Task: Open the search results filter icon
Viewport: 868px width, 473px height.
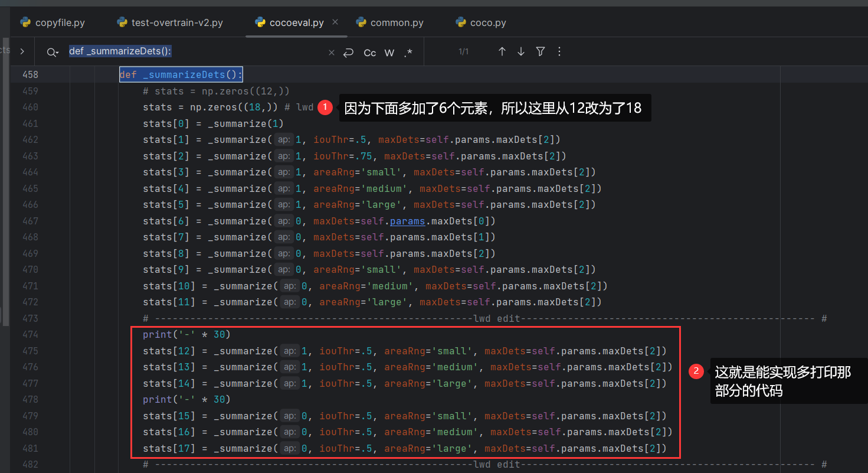Action: click(x=541, y=52)
